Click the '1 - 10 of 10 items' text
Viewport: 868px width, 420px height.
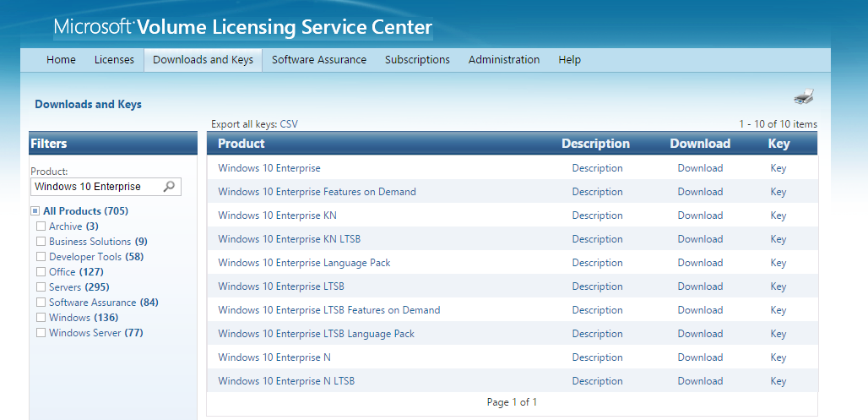[778, 124]
